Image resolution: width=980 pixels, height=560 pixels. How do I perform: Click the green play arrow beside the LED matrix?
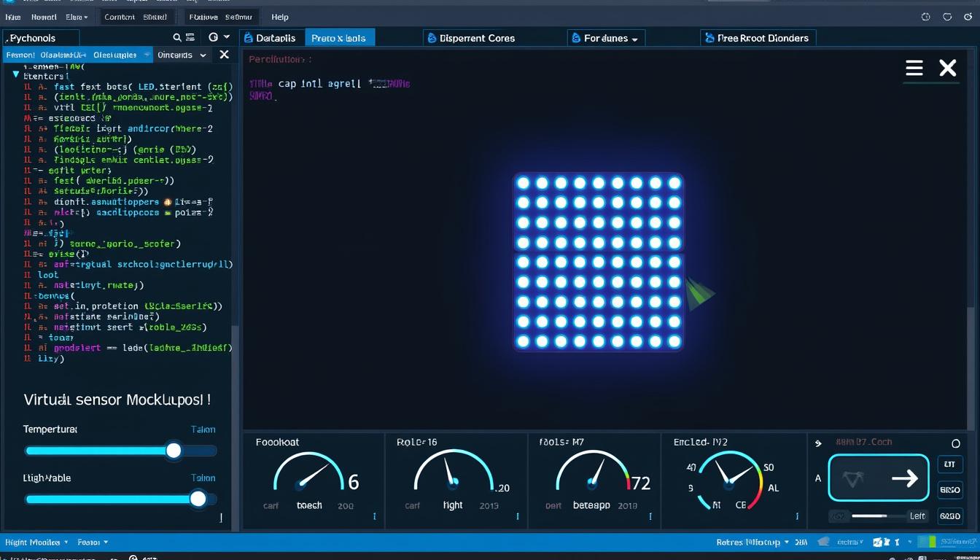(x=698, y=293)
